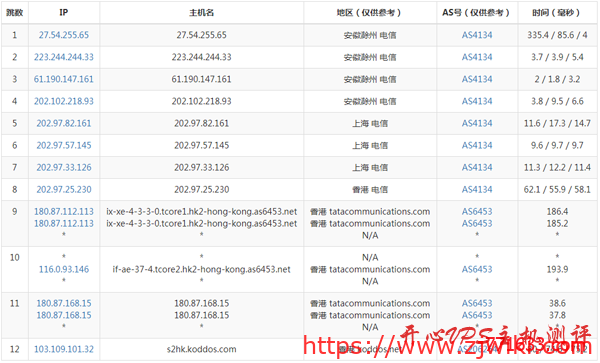Screen dimensions: 600x363
Task: Click region 上海 电信 in hop 5 row
Action: (x=370, y=124)
